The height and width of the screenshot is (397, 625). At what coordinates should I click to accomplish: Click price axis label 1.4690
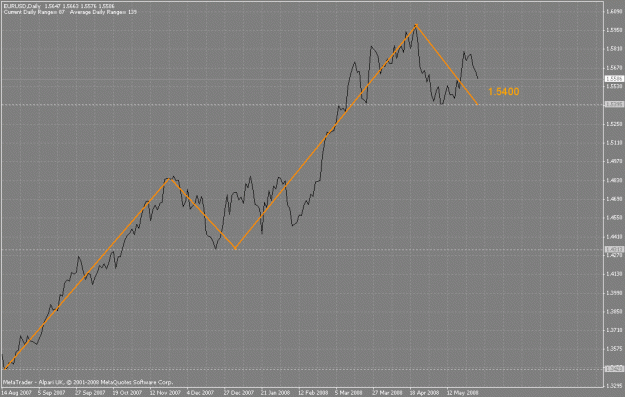pos(614,199)
